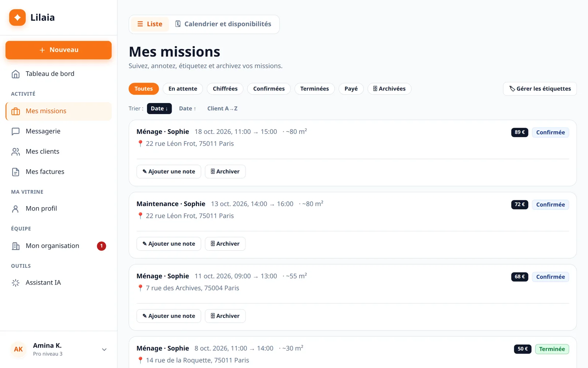Screen dimensions: 588x368
Task: Sort by Date descending
Action: click(x=159, y=109)
